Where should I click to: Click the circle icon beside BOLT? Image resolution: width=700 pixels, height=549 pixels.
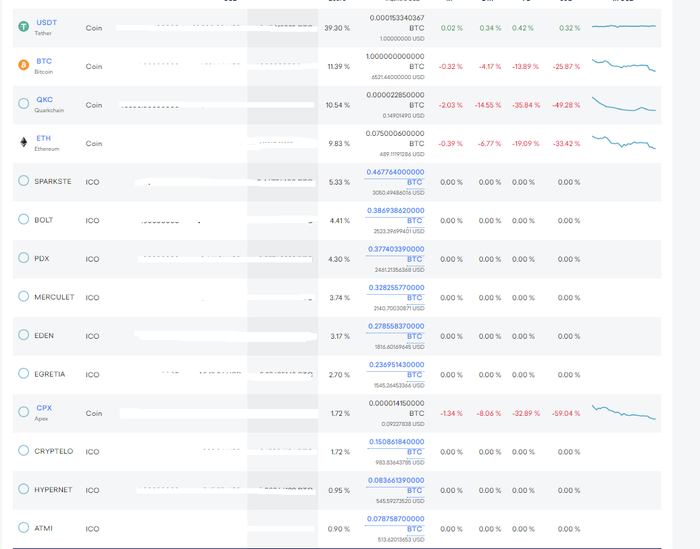click(x=24, y=219)
